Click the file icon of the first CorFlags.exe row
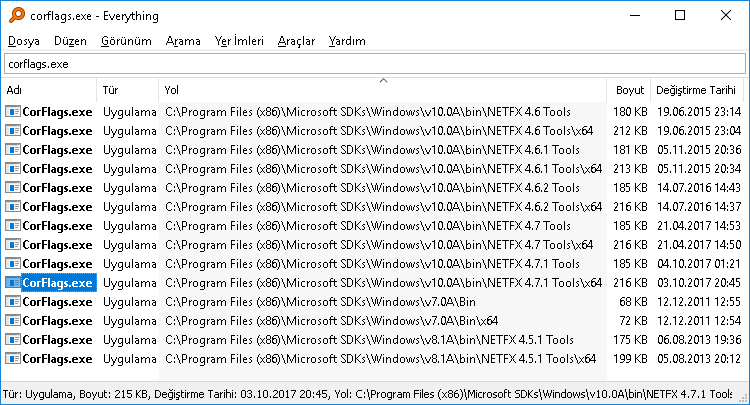 [x=13, y=112]
